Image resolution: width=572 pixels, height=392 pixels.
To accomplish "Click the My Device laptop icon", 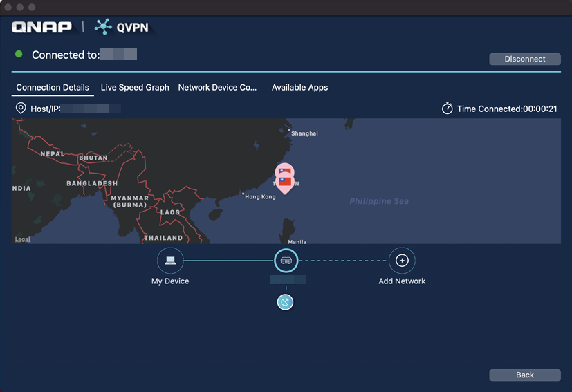I will (x=170, y=261).
